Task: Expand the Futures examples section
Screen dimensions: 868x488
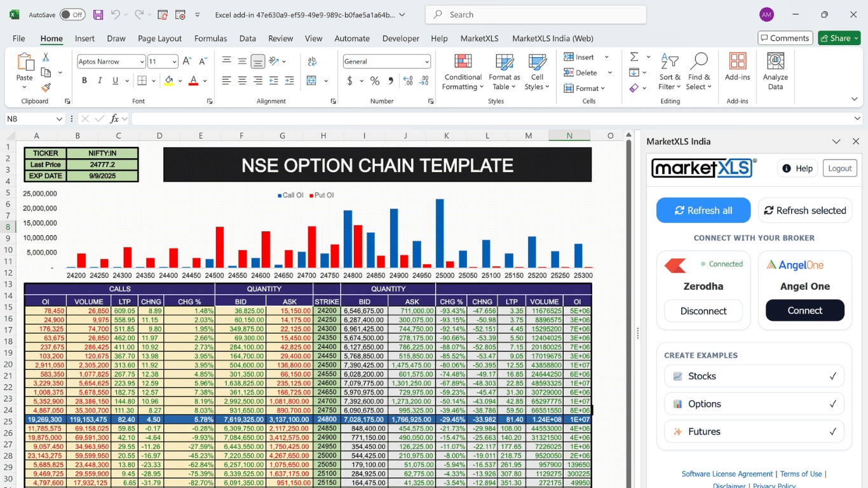Action: (754, 431)
